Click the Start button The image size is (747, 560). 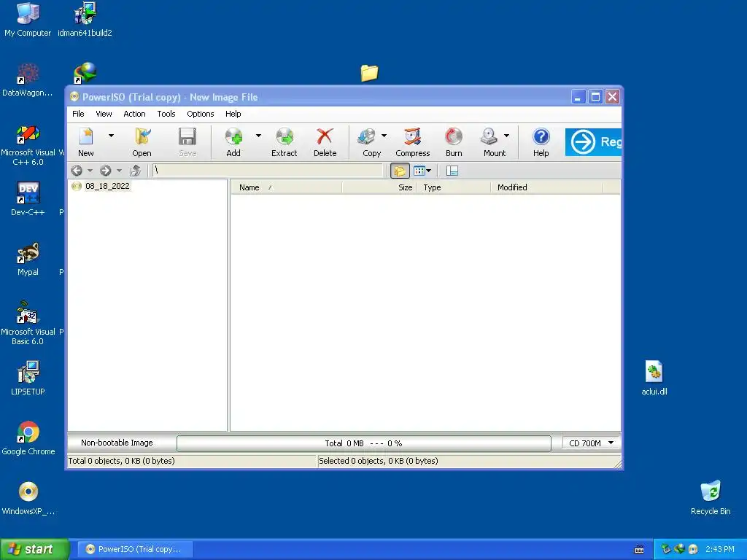[34, 549]
